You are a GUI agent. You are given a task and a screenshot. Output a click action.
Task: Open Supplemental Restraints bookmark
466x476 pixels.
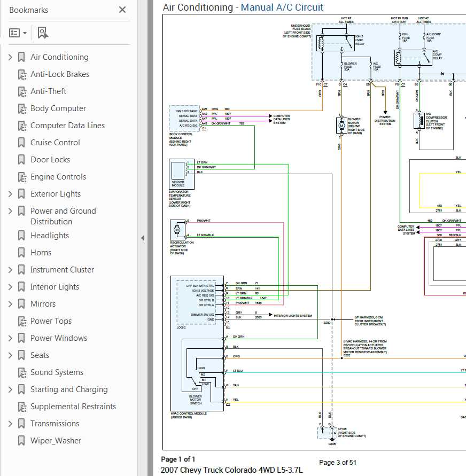point(73,407)
